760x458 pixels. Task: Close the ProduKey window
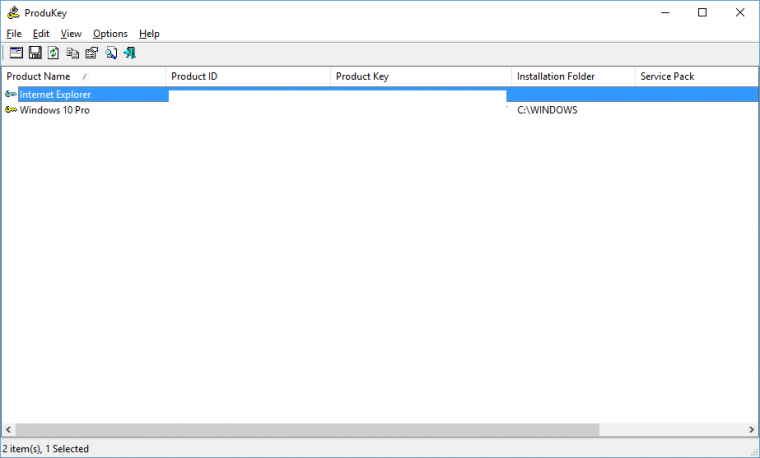(740, 13)
